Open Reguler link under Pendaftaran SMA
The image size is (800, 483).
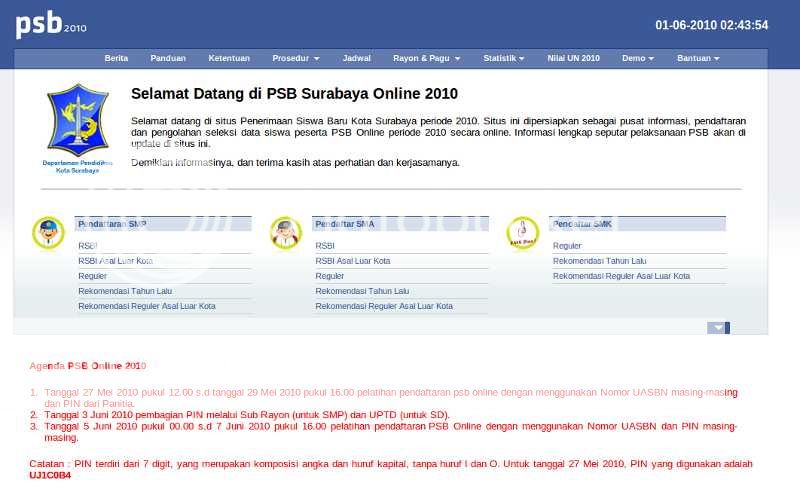[x=330, y=276]
